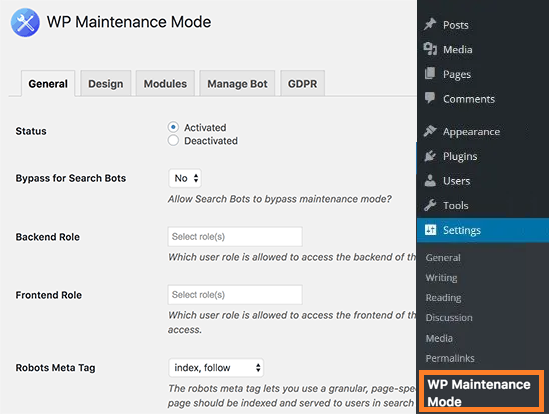Click the Settings sliders icon
This screenshot has width=549, height=414.
click(430, 230)
